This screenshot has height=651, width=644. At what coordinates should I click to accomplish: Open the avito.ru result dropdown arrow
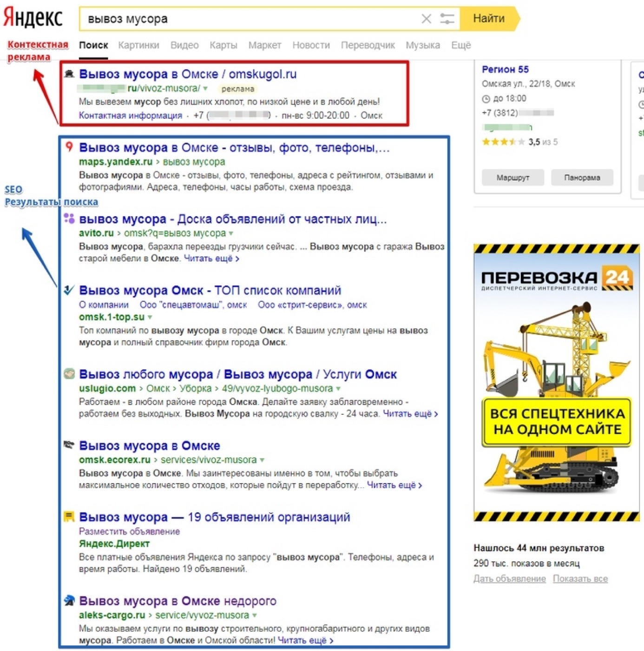click(231, 233)
